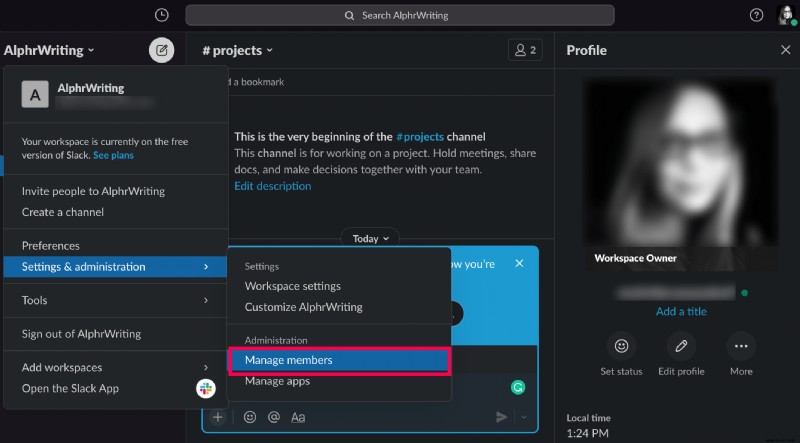The width and height of the screenshot is (800, 443).
Task: Click the Slack logo icon
Action: (x=206, y=388)
